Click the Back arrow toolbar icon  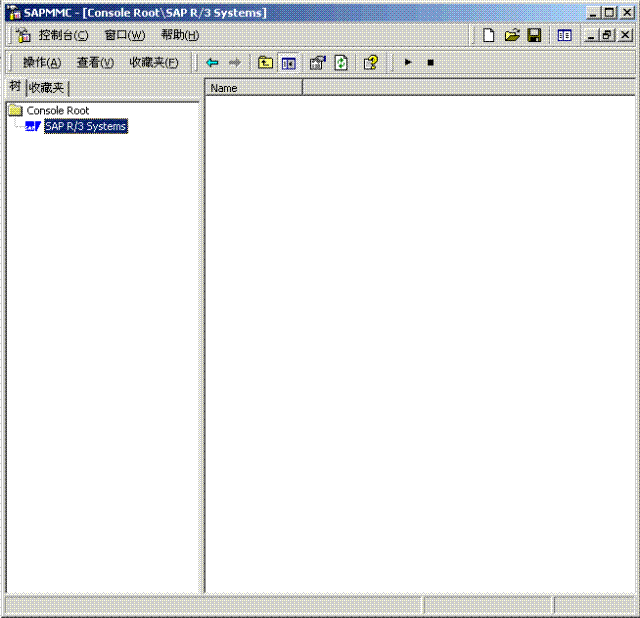[x=212, y=63]
